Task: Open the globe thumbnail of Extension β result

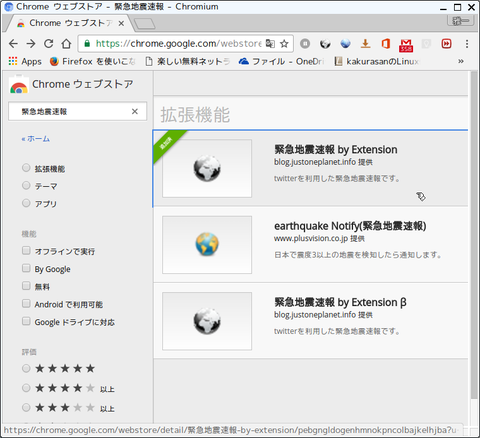Action: 207,321
